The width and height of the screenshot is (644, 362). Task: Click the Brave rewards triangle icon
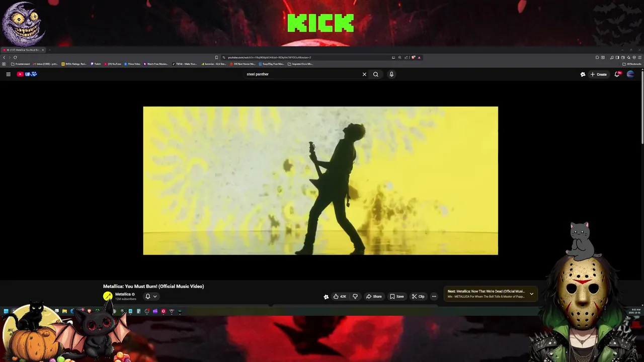pyautogui.click(x=419, y=57)
